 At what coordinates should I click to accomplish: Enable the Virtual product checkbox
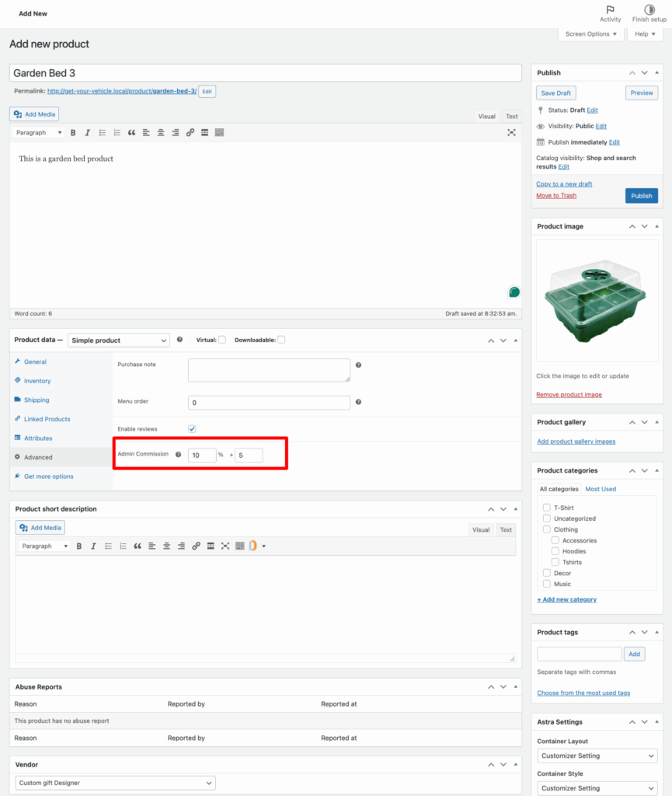pos(223,339)
